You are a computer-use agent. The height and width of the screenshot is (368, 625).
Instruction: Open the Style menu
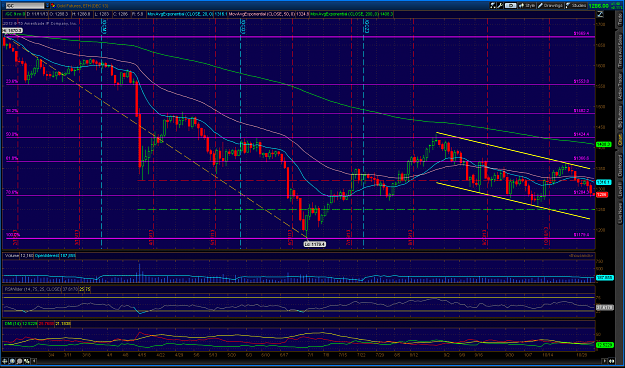[x=527, y=6]
